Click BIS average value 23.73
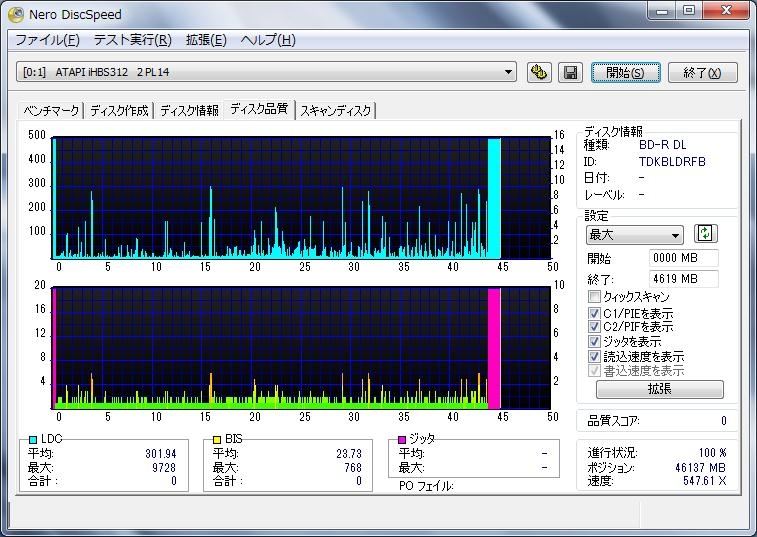The height and width of the screenshot is (537, 757). tap(349, 454)
